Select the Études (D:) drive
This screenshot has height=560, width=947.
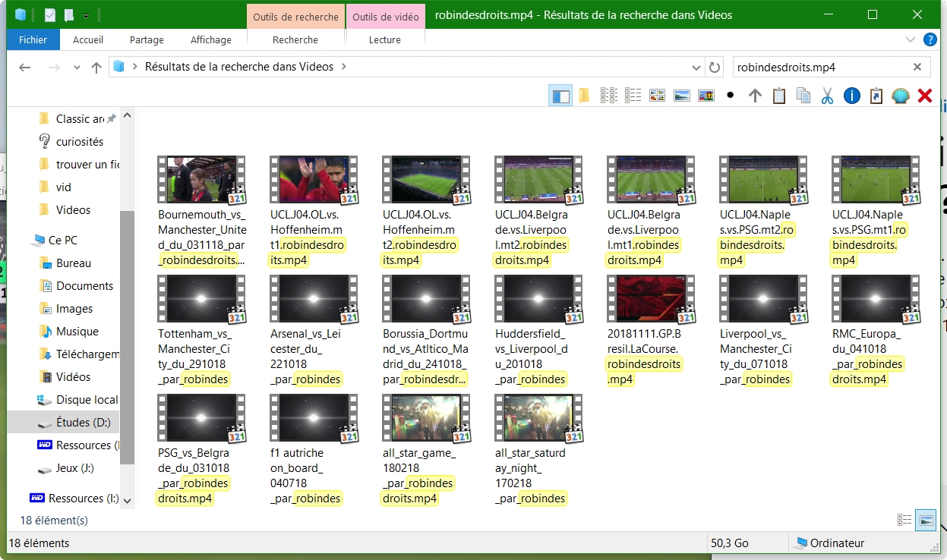coord(83,422)
